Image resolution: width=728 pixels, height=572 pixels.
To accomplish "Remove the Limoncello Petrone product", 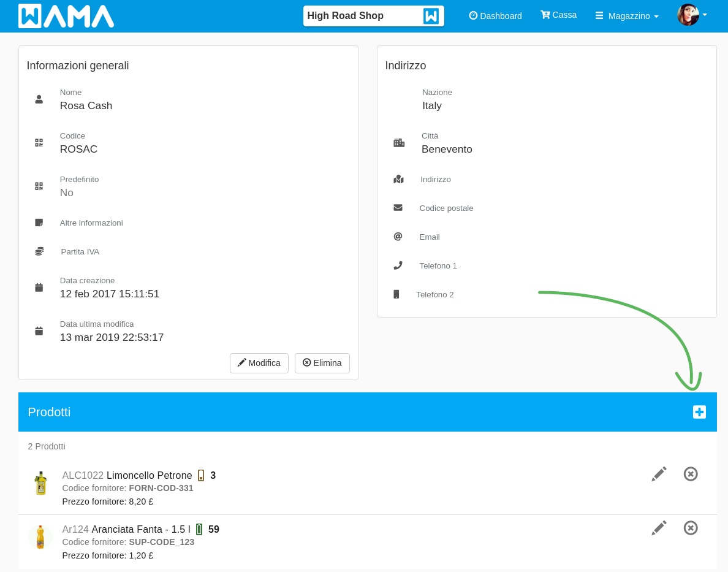I will pos(691,474).
